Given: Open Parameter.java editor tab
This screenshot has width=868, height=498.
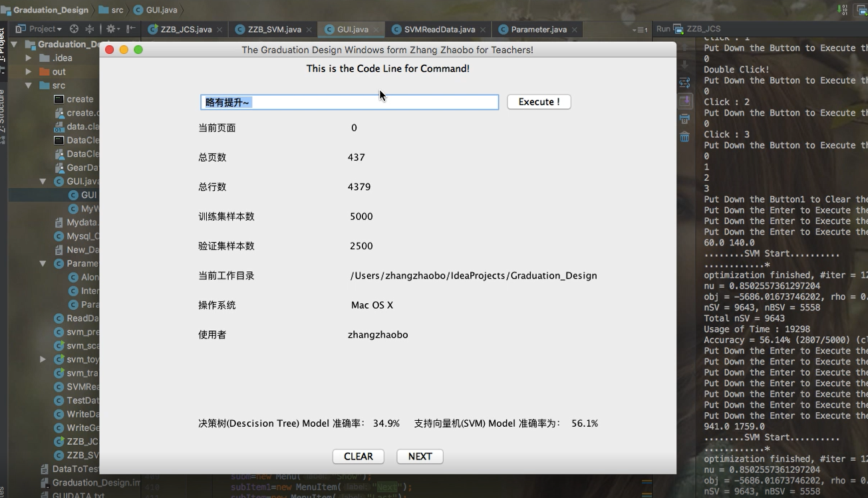Looking at the screenshot, I should [x=539, y=29].
